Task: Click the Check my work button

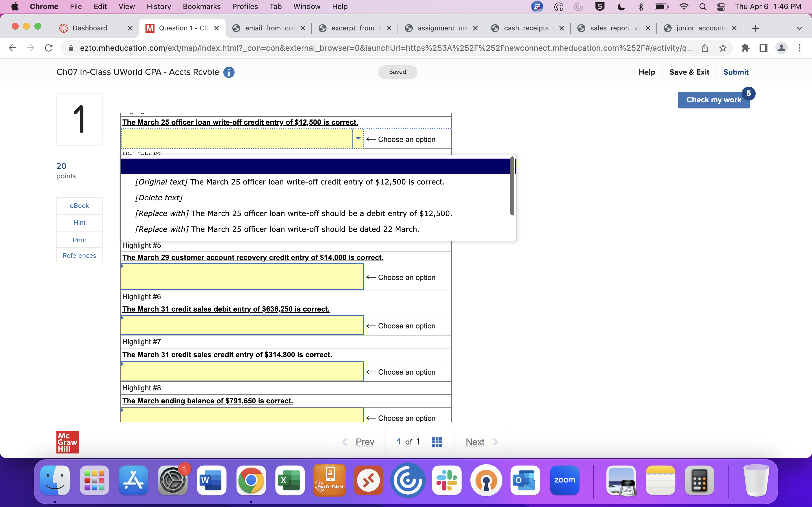Action: 714,100
